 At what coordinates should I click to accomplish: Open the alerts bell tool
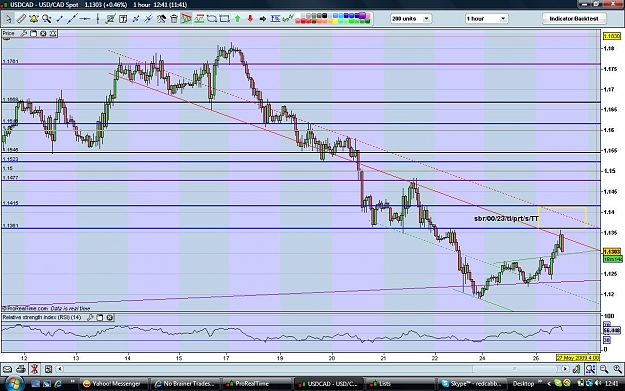pyautogui.click(x=34, y=19)
